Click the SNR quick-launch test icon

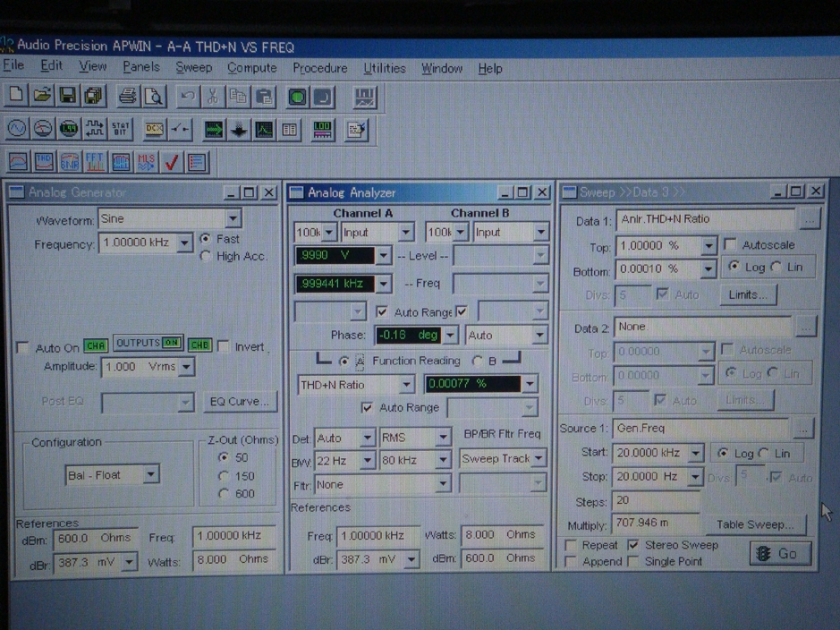70,162
